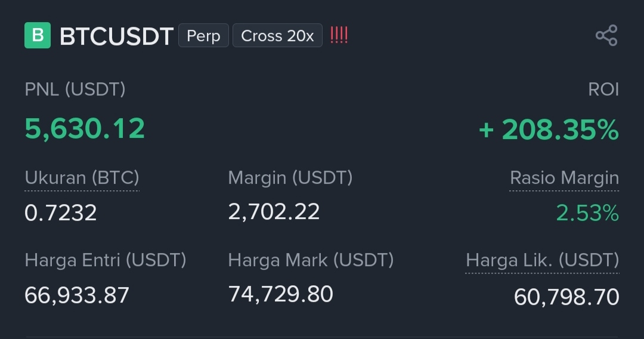
Task: Tap the Ukuran (BTC) underlined label
Action: pyautogui.click(x=82, y=178)
